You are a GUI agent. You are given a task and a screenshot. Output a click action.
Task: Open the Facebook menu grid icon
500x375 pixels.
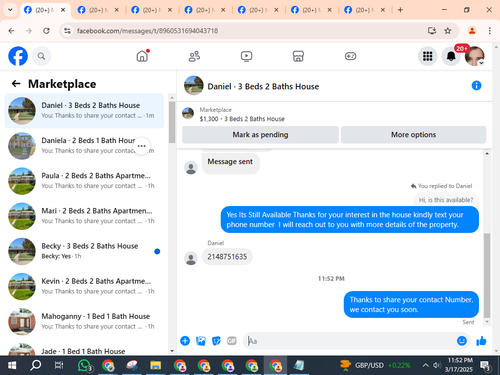tap(427, 56)
